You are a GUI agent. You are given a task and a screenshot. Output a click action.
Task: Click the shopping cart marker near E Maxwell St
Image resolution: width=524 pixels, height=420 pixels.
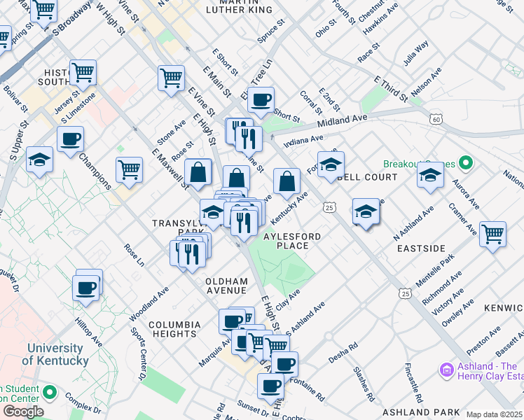129,170
